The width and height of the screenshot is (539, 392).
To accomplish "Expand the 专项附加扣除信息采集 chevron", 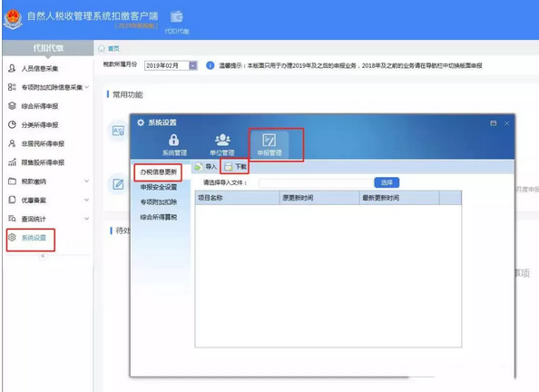I will click(87, 87).
